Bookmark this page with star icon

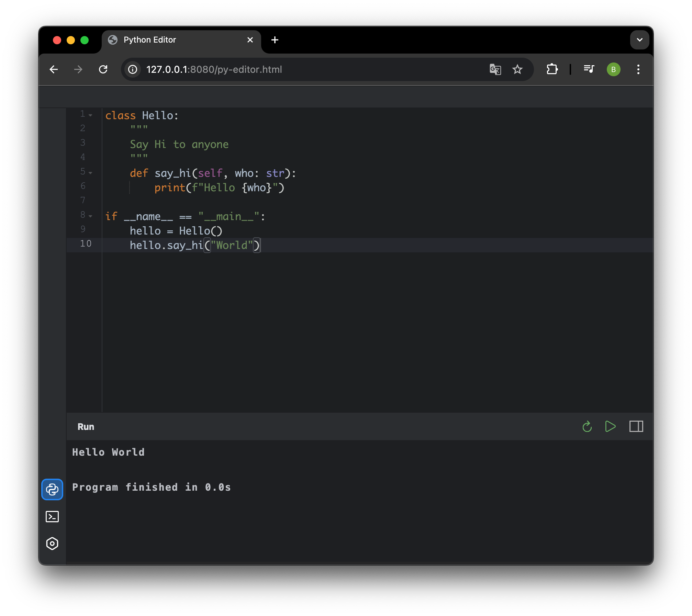(517, 69)
